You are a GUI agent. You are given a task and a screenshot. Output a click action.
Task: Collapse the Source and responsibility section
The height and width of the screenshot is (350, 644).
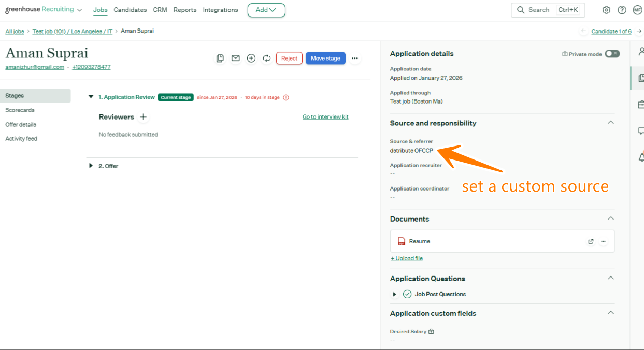[610, 123]
